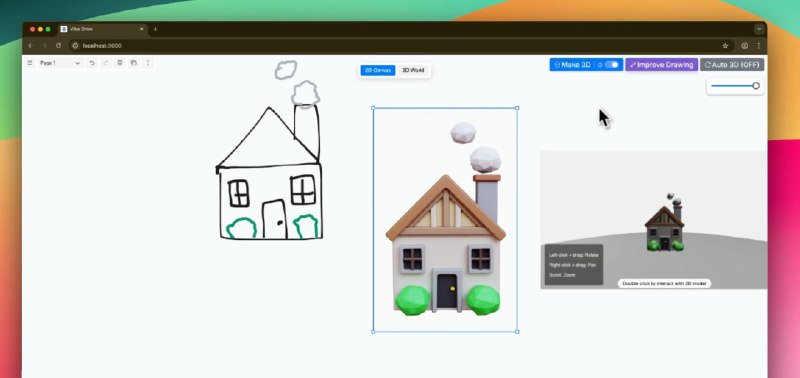
Task: Go back with browser back arrow
Action: click(x=31, y=45)
